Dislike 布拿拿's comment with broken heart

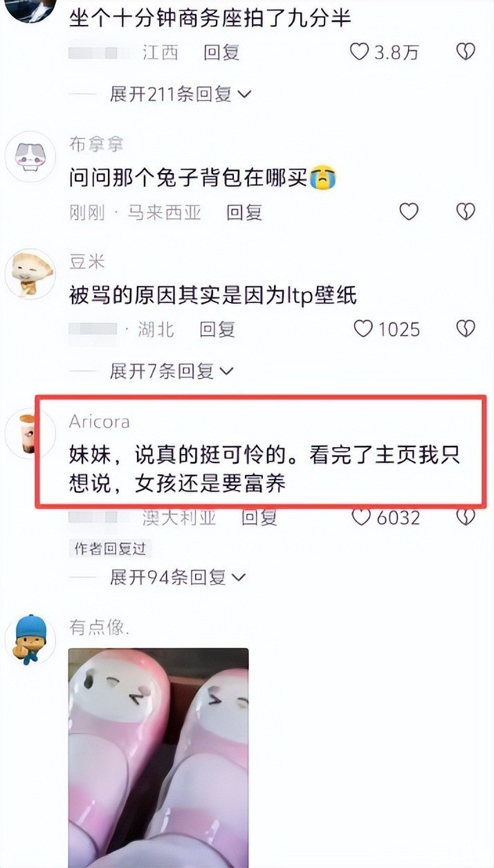[x=466, y=211]
